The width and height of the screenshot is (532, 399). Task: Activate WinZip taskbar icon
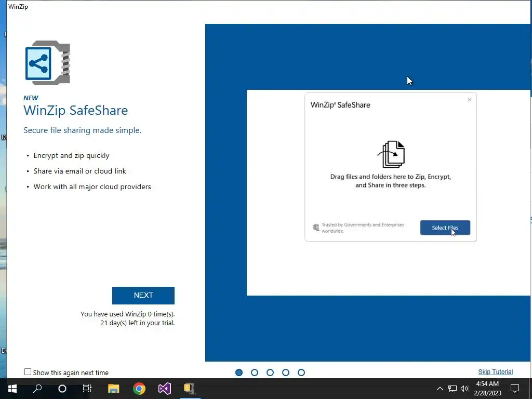coord(190,389)
